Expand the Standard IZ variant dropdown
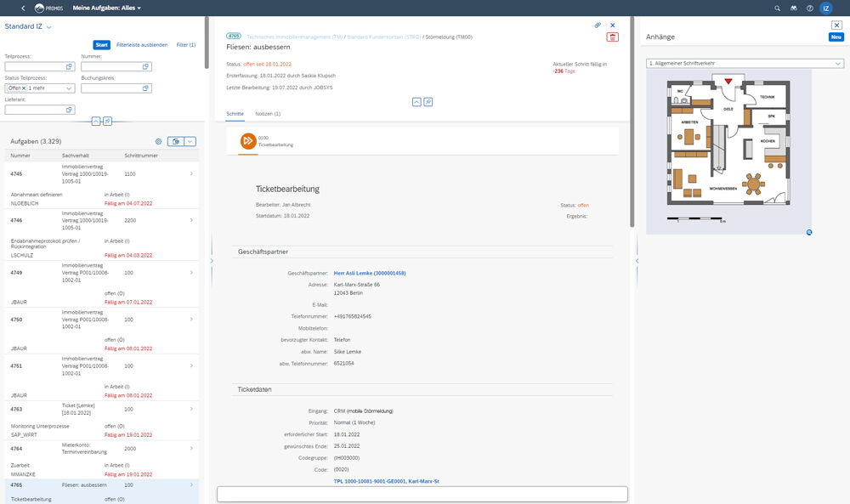This screenshot has width=850, height=504. [49, 27]
